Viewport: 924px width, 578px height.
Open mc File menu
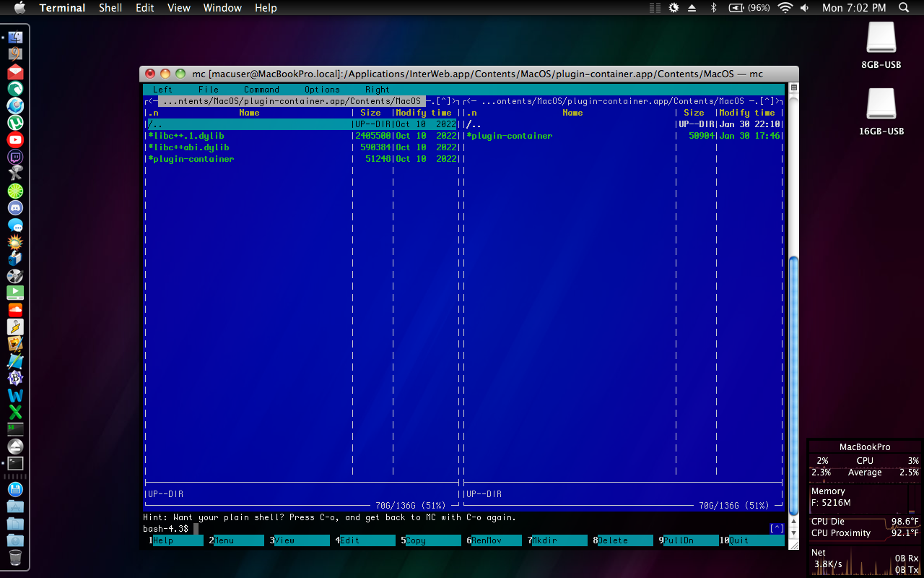pos(209,90)
